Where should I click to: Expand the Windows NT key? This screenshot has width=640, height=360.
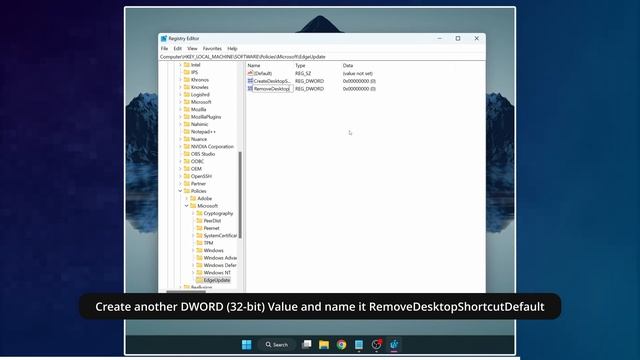(x=193, y=273)
